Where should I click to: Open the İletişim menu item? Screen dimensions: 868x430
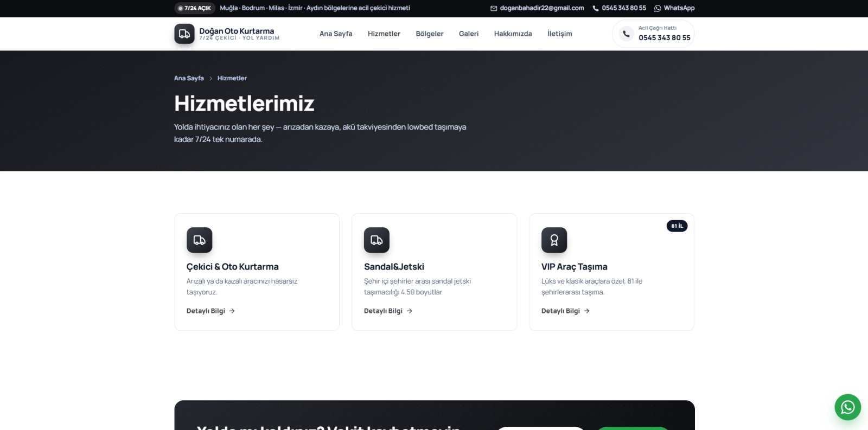560,34
